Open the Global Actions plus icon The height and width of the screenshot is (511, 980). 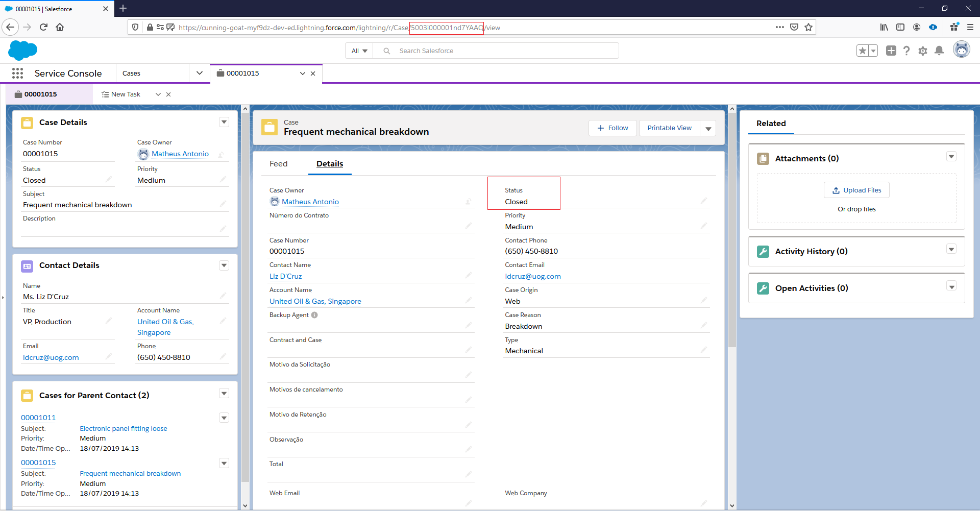891,51
